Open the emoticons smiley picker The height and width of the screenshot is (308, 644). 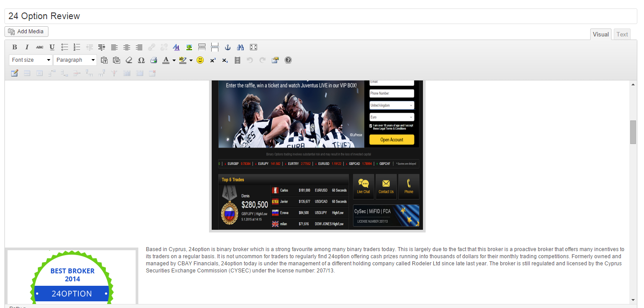pos(200,60)
